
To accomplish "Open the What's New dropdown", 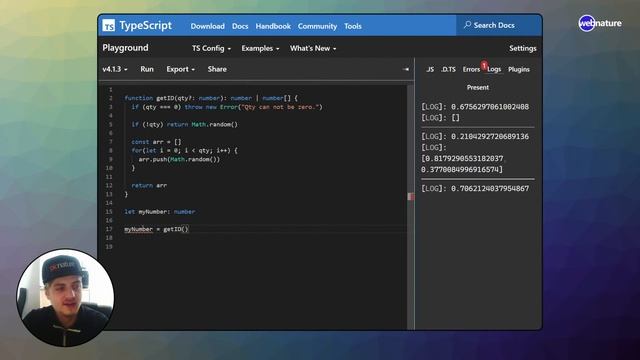I will [313, 48].
